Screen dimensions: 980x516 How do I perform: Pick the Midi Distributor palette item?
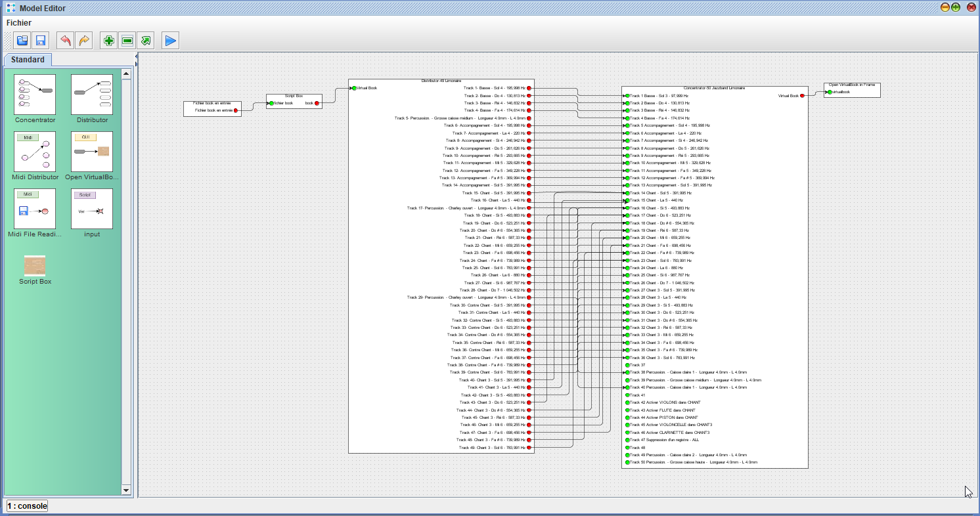pos(35,152)
